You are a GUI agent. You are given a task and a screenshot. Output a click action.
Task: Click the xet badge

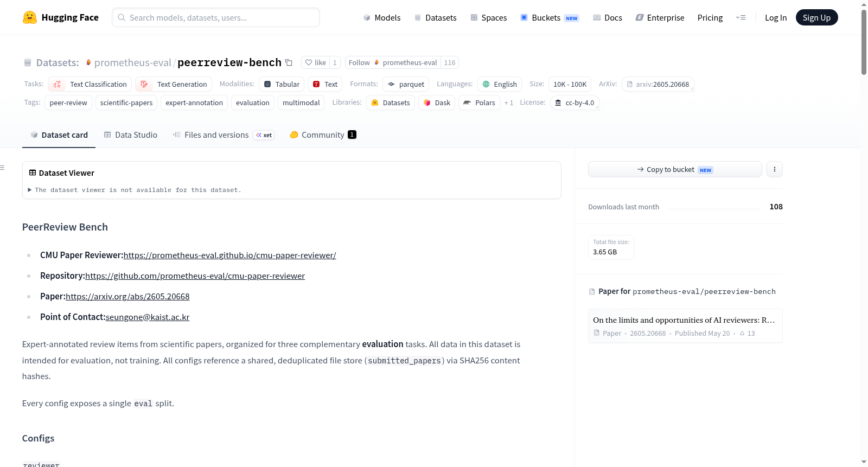(x=264, y=135)
